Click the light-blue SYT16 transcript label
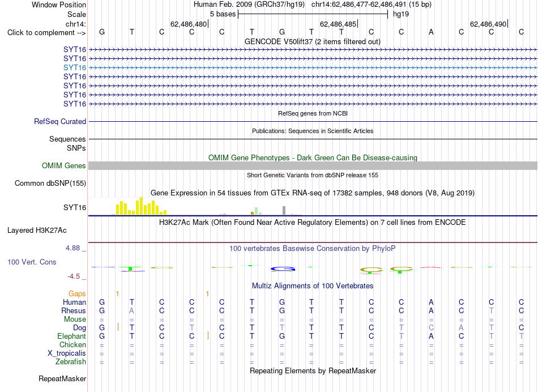 point(74,67)
